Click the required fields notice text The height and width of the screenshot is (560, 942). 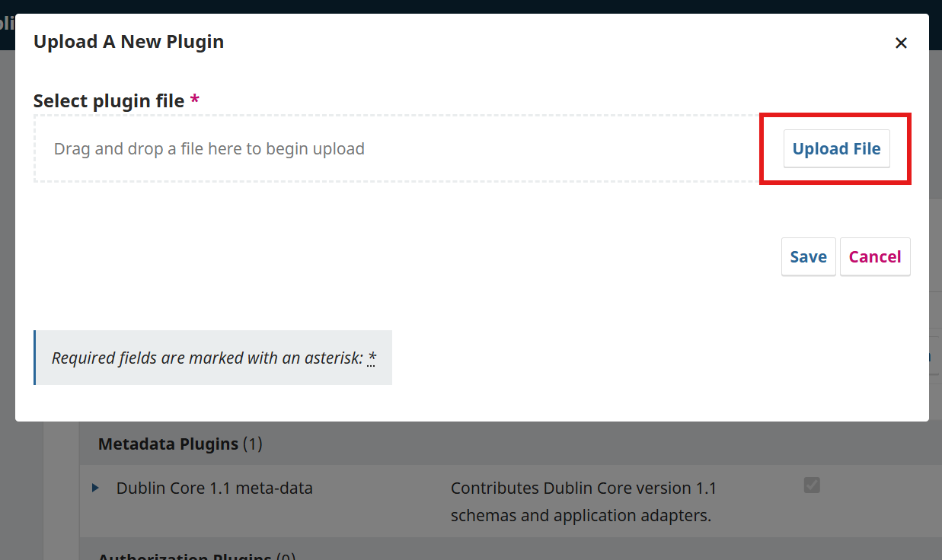point(206,358)
